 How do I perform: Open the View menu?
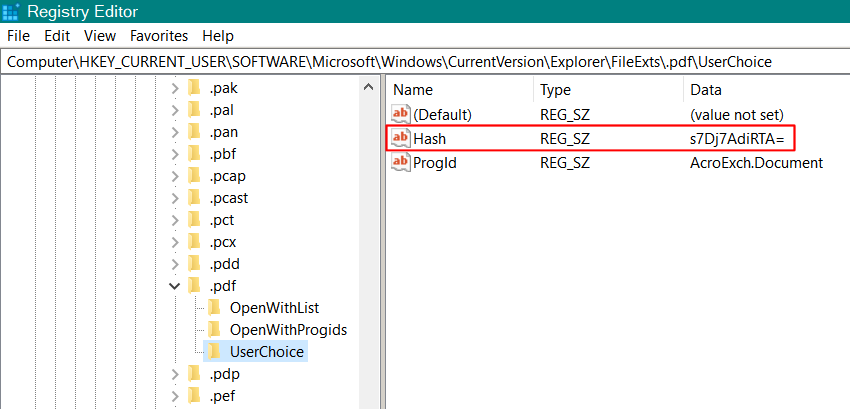[100, 36]
